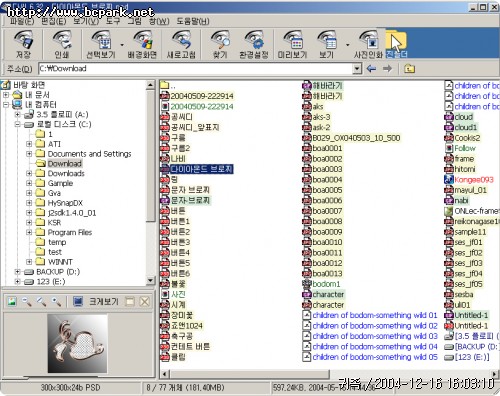Expand the Program Files folder node
This screenshot has height=396, width=500.
click(x=29, y=232)
